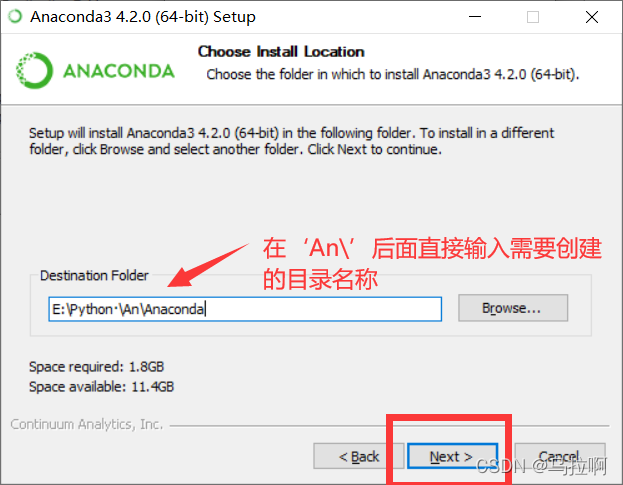
Task: Click the ANACONDA wordmark in header
Action: pyautogui.click(x=119, y=71)
